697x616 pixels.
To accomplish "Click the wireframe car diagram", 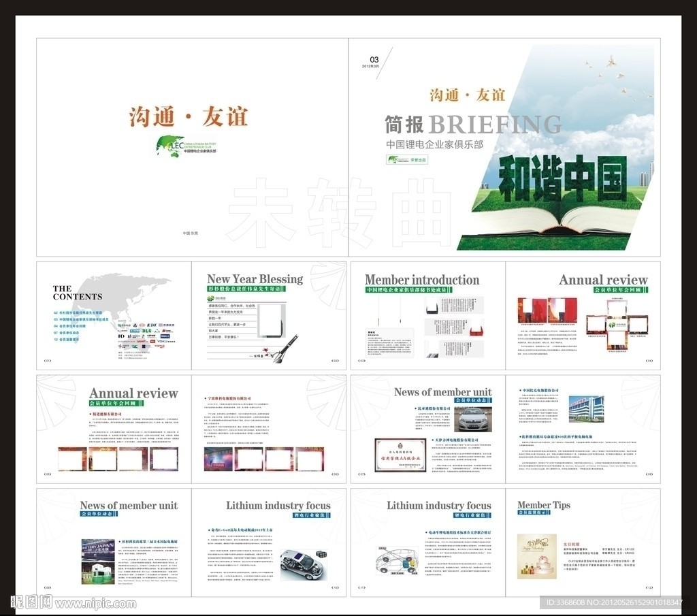I will (398, 561).
